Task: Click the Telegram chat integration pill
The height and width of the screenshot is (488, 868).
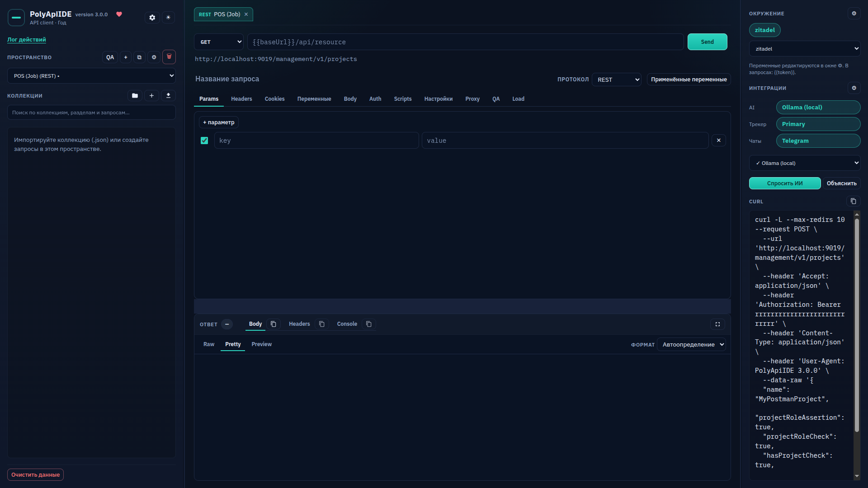Action: (x=818, y=141)
